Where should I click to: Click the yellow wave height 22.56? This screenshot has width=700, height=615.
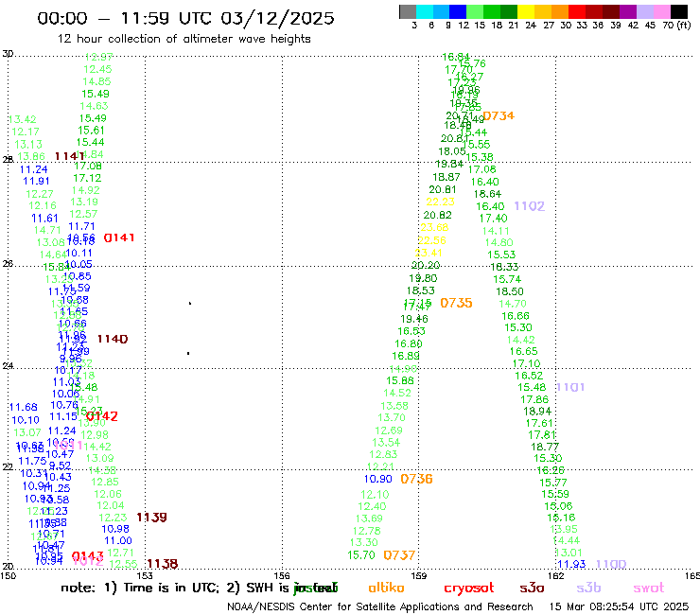pyautogui.click(x=431, y=240)
